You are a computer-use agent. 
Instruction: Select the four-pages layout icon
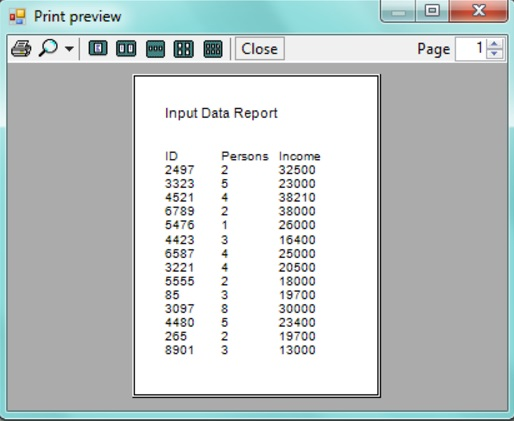click(x=184, y=49)
